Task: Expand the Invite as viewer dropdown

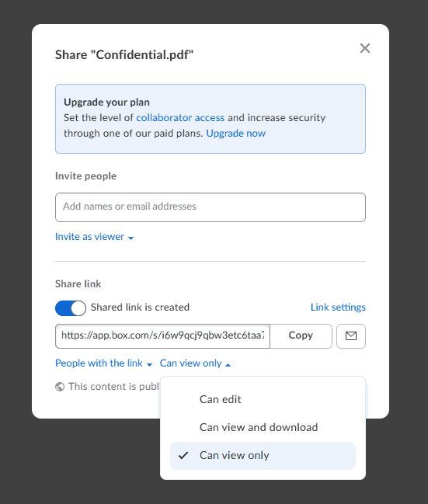Action: (x=94, y=237)
